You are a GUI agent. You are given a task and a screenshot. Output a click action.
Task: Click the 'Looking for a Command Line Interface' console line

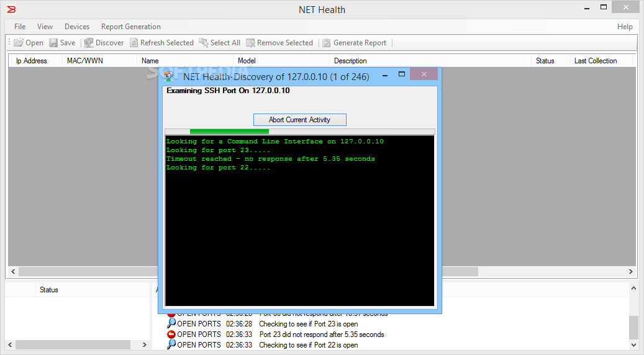pyautogui.click(x=274, y=141)
